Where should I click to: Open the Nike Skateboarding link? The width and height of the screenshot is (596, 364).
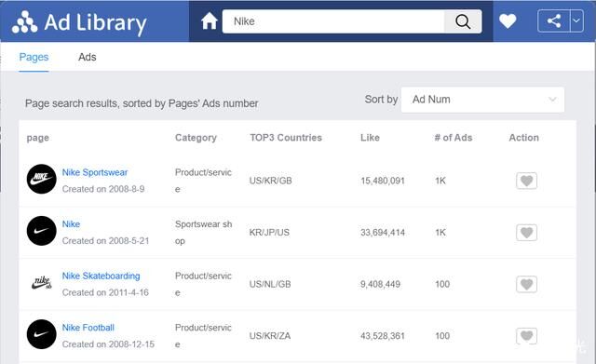pos(101,276)
